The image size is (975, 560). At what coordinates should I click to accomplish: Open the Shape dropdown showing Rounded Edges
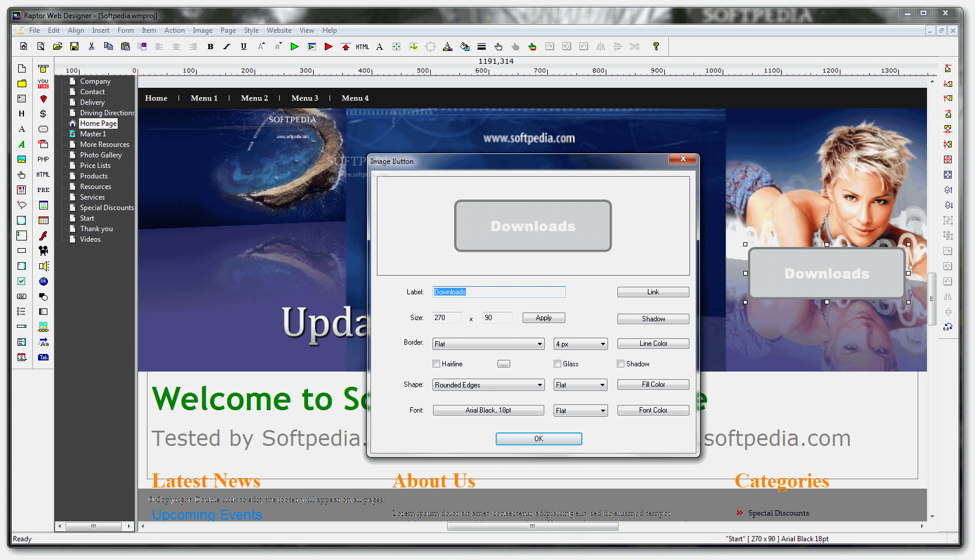click(489, 385)
